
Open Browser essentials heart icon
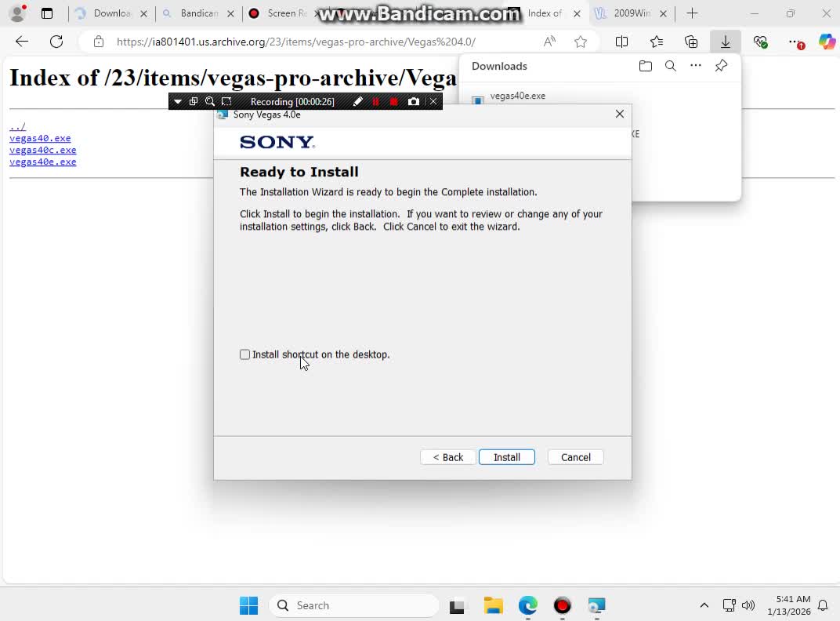click(760, 42)
